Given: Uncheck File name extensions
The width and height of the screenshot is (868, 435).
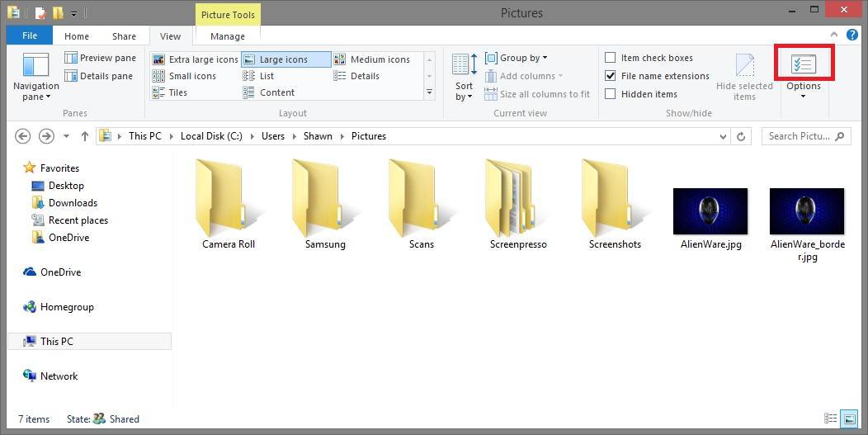Looking at the screenshot, I should pos(611,76).
